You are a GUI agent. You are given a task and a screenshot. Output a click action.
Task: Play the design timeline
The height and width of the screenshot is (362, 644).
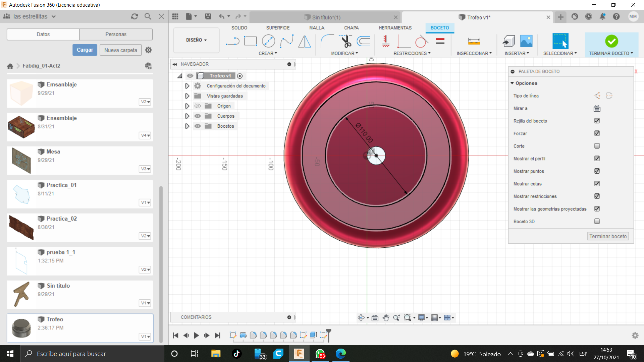(196, 335)
